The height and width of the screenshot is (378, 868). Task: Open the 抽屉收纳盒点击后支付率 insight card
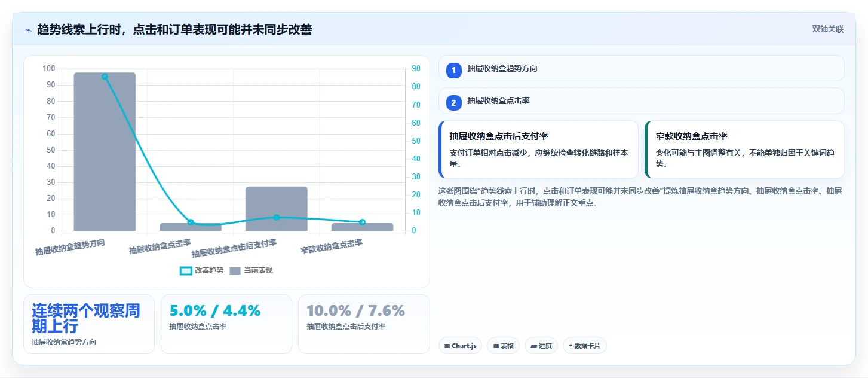(x=538, y=150)
